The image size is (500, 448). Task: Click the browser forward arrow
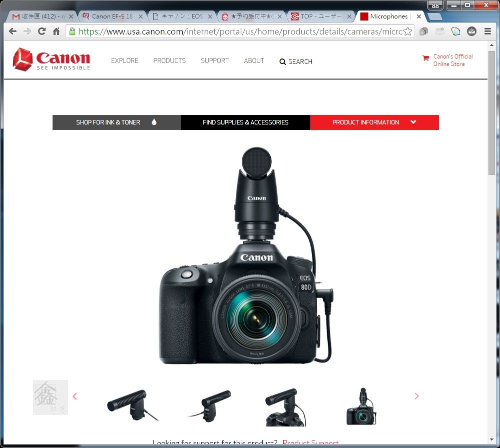click(x=28, y=31)
